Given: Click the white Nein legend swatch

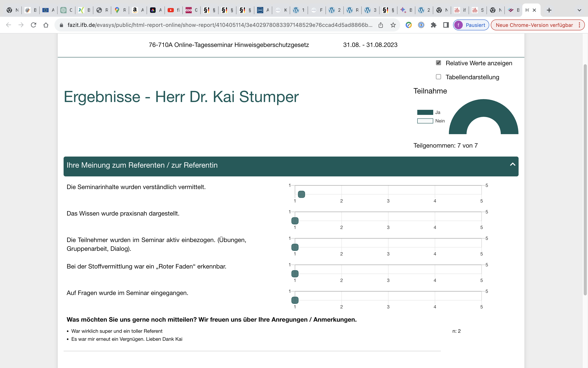Looking at the screenshot, I should [425, 121].
